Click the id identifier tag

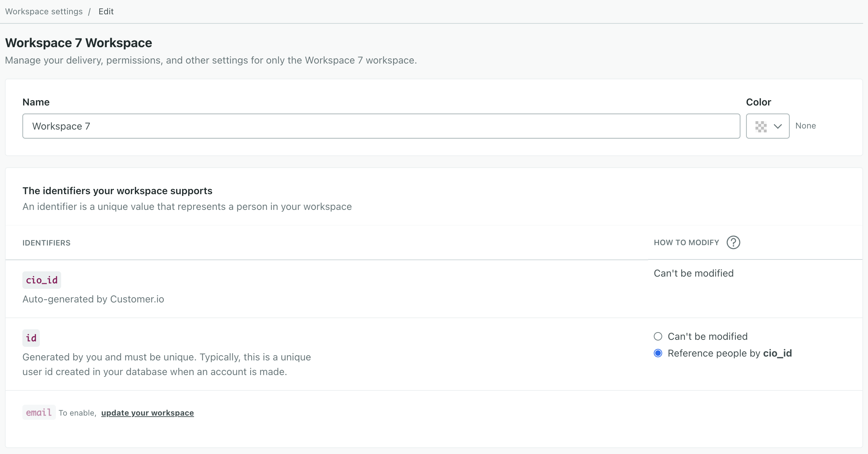(31, 338)
